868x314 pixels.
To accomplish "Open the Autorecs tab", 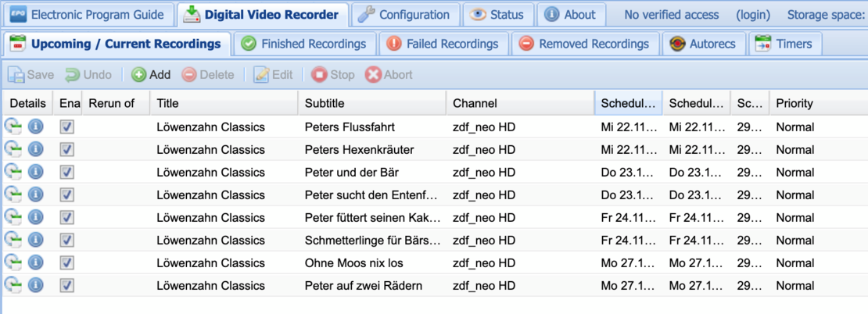I will click(704, 44).
